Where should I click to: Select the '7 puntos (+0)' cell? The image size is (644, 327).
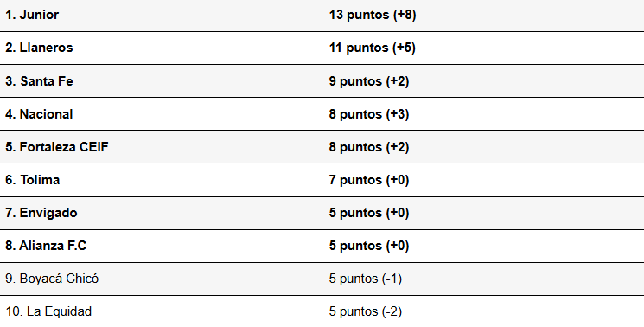(x=483, y=180)
